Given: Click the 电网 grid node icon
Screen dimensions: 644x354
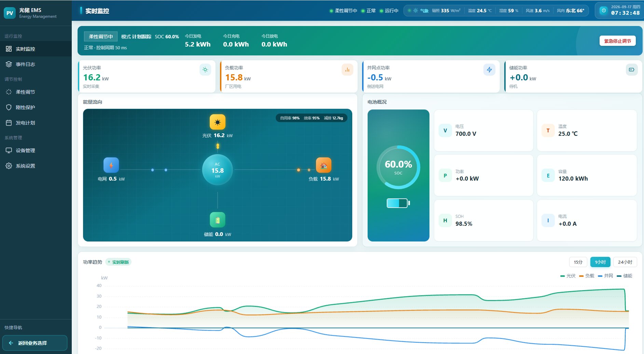Looking at the screenshot, I should [x=111, y=165].
